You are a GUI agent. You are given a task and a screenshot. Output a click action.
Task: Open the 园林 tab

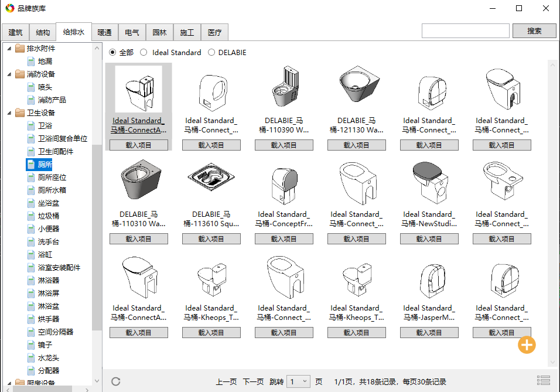160,32
